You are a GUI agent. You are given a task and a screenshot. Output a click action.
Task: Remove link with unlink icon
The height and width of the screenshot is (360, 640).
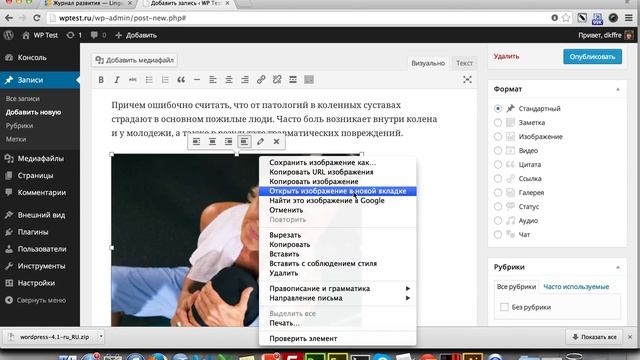[277, 80]
